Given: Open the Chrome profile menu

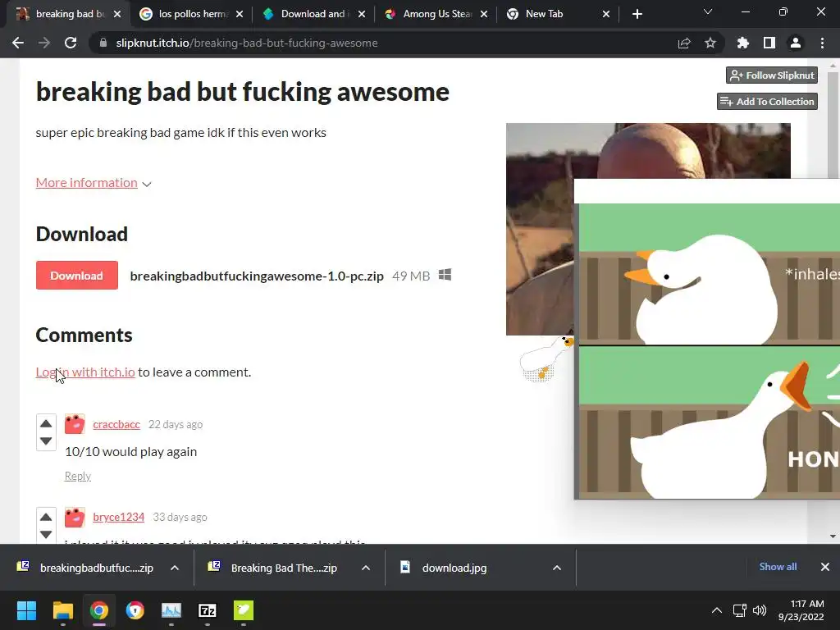Looking at the screenshot, I should coord(796,43).
